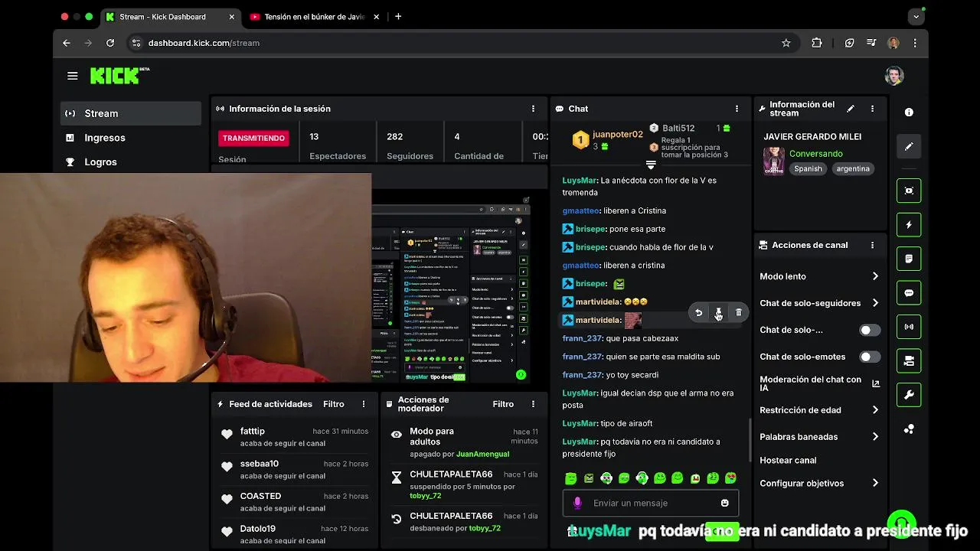
Task: Open Feed de actividades options menu
Action: click(364, 404)
